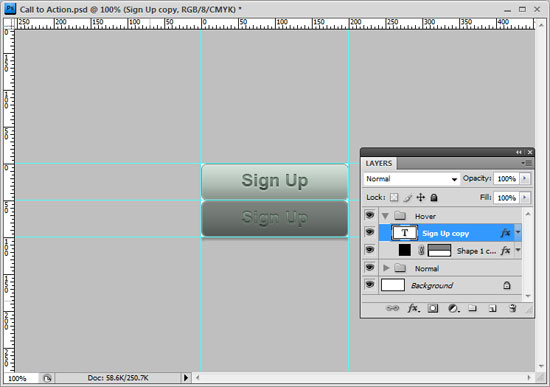Click the horizontal scrollbar left arrow
This screenshot has width=550, height=387.
(x=197, y=378)
